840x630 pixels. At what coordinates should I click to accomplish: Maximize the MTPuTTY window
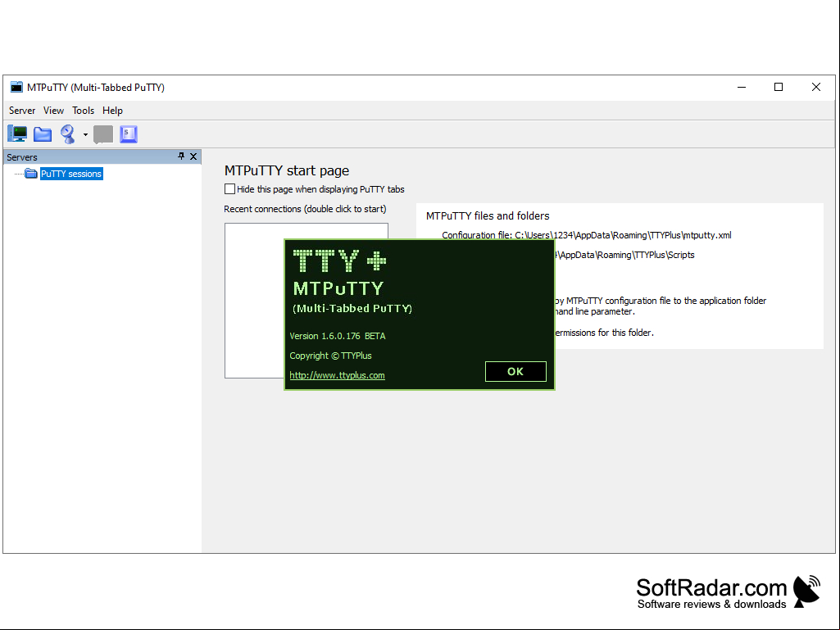[779, 87]
